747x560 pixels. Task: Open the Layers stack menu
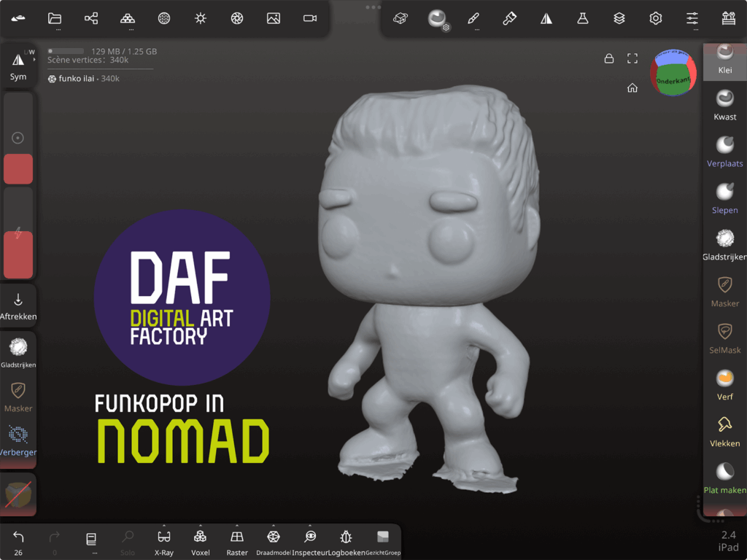click(619, 18)
